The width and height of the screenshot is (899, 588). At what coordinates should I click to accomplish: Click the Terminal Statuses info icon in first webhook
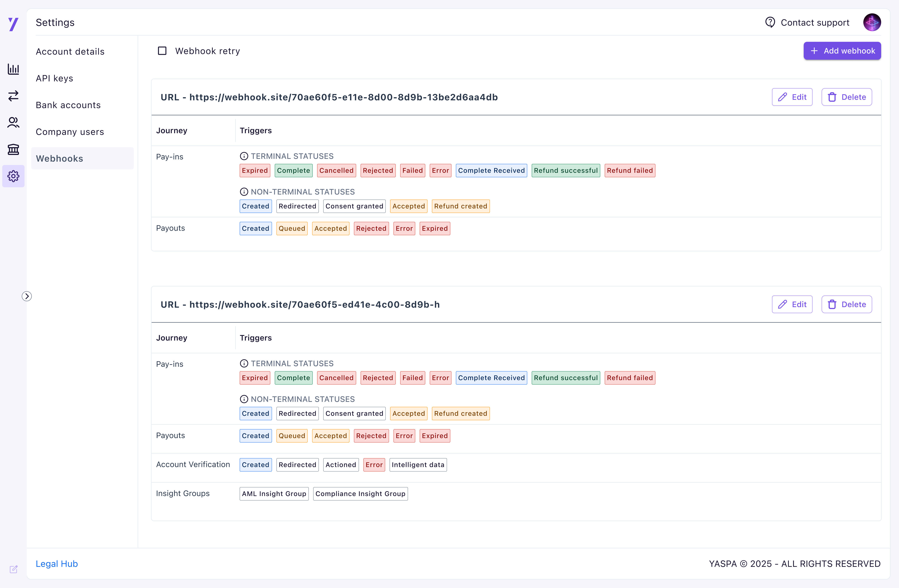pyautogui.click(x=244, y=156)
